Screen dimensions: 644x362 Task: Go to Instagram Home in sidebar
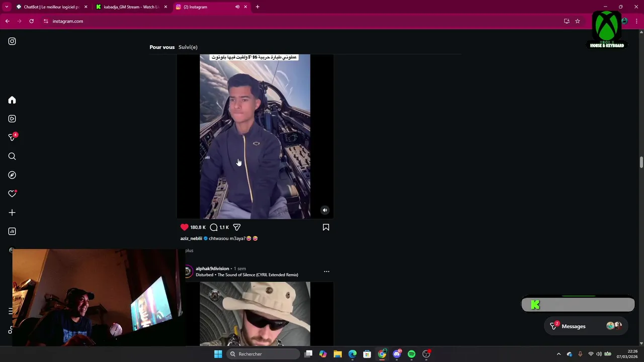coord(12,100)
